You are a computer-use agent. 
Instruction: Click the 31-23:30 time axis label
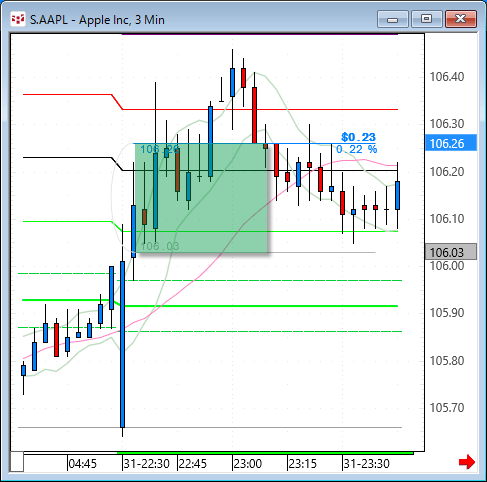(366, 464)
